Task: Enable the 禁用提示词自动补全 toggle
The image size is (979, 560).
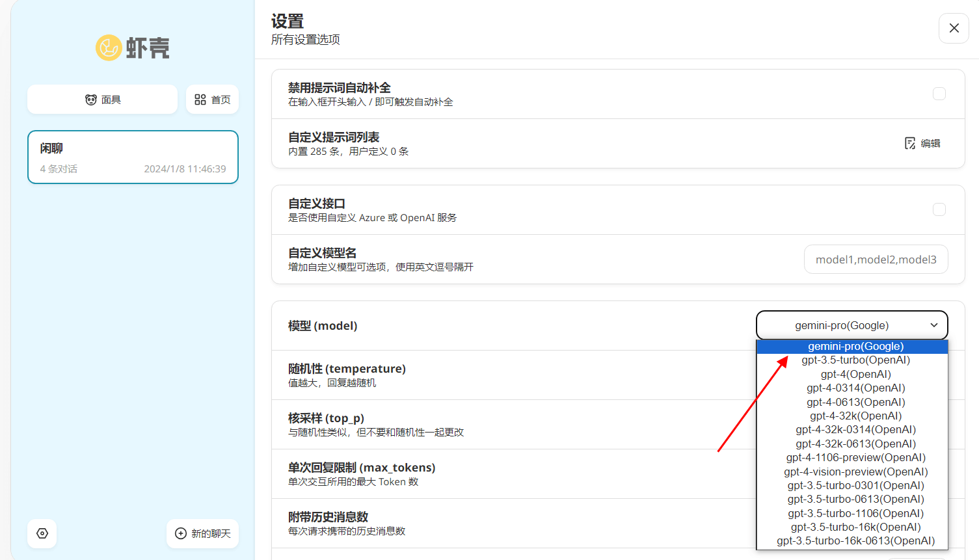Action: (939, 93)
